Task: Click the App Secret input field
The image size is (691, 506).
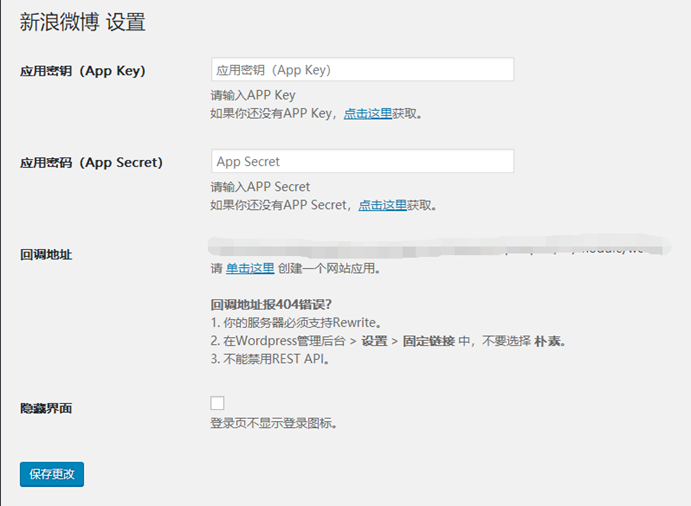Action: click(362, 161)
